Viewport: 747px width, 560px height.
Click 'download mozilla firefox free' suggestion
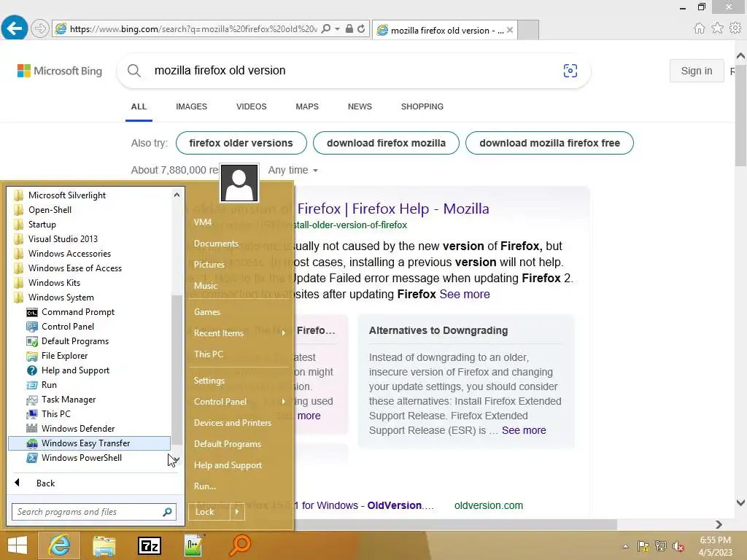coord(549,143)
